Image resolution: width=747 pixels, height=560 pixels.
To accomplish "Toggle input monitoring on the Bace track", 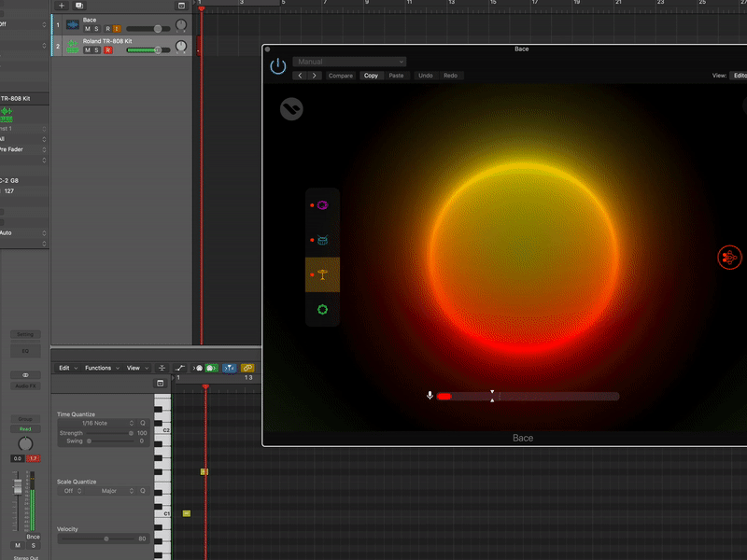I will pyautogui.click(x=117, y=29).
